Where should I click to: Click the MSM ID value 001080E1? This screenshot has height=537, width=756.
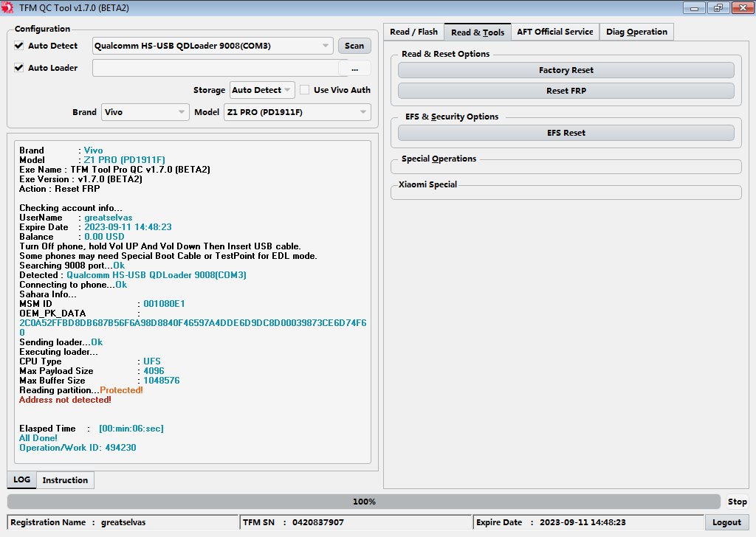164,304
